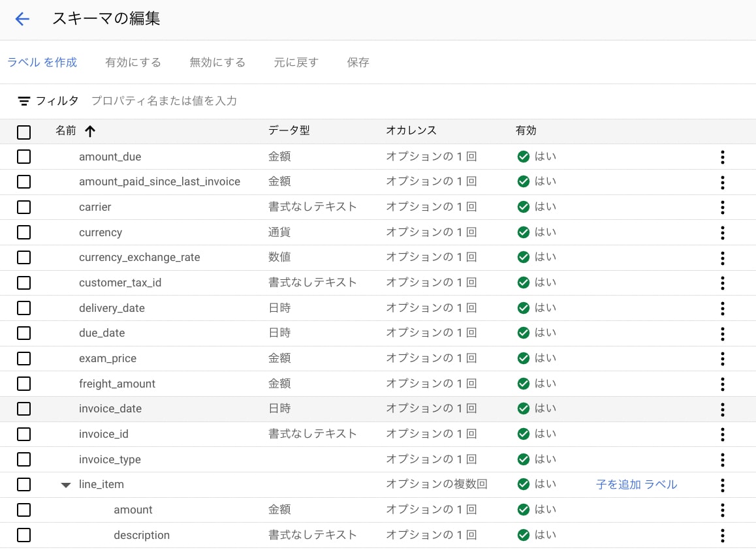
Task: Check the description row checkbox
Action: 24,535
